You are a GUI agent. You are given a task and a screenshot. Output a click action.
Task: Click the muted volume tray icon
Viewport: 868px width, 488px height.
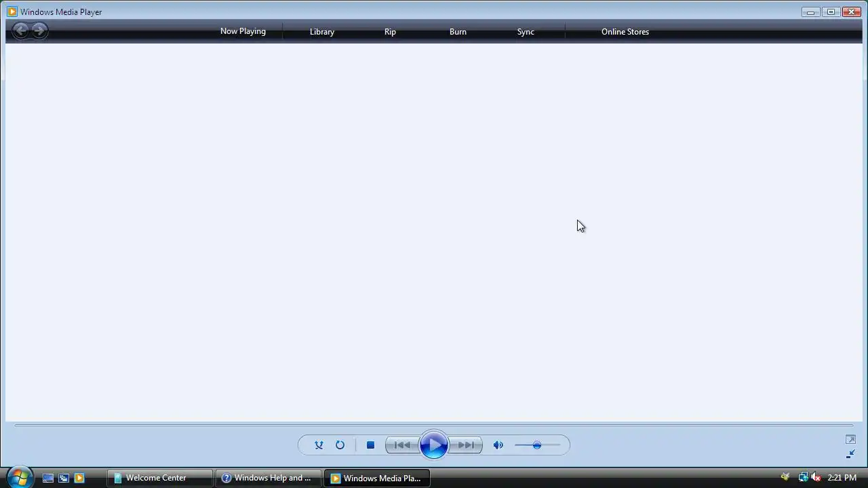point(816,477)
